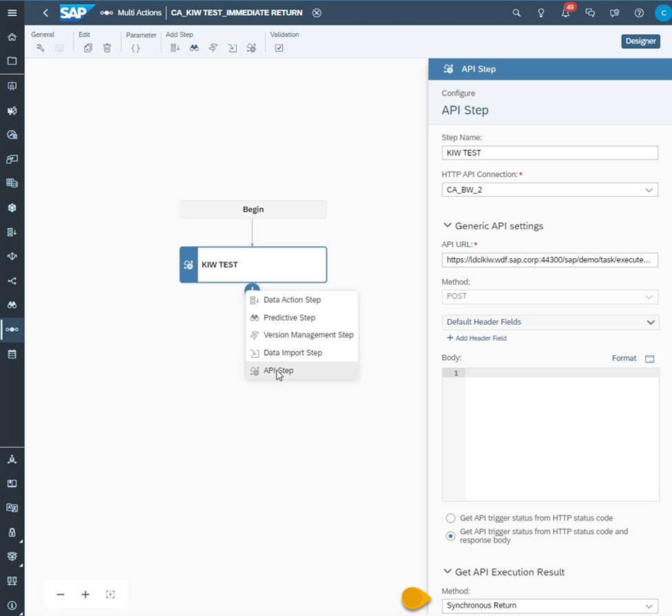
Task: Select trigger status from HTTP status code
Action: click(450, 518)
